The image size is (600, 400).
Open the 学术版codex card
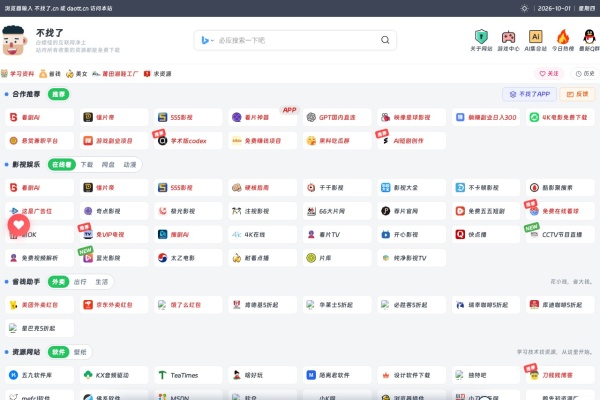188,140
